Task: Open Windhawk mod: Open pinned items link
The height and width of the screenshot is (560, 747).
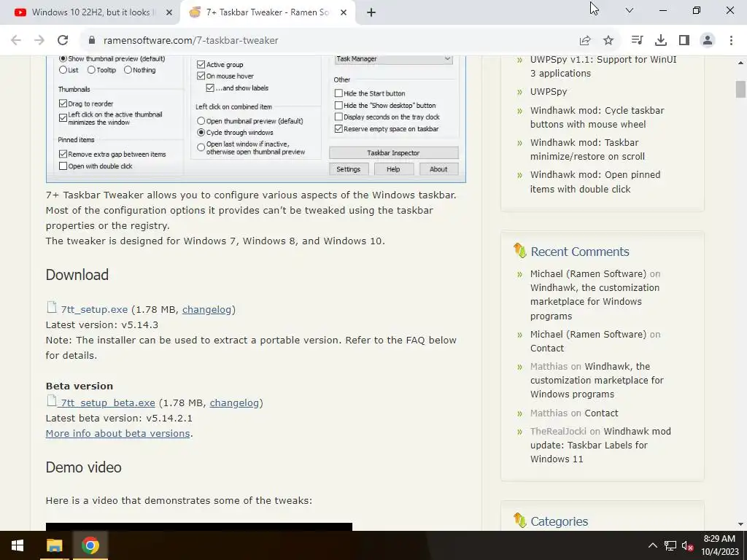Action: pos(595,182)
